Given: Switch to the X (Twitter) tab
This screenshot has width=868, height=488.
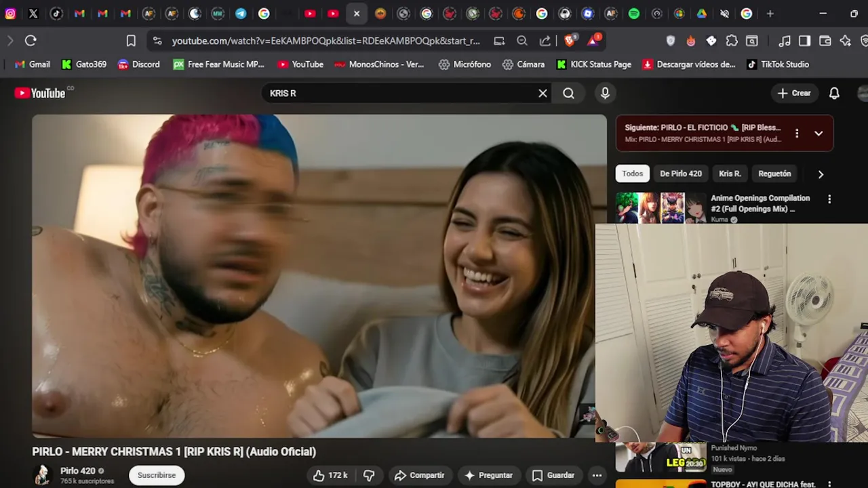Looking at the screenshot, I should [33, 14].
